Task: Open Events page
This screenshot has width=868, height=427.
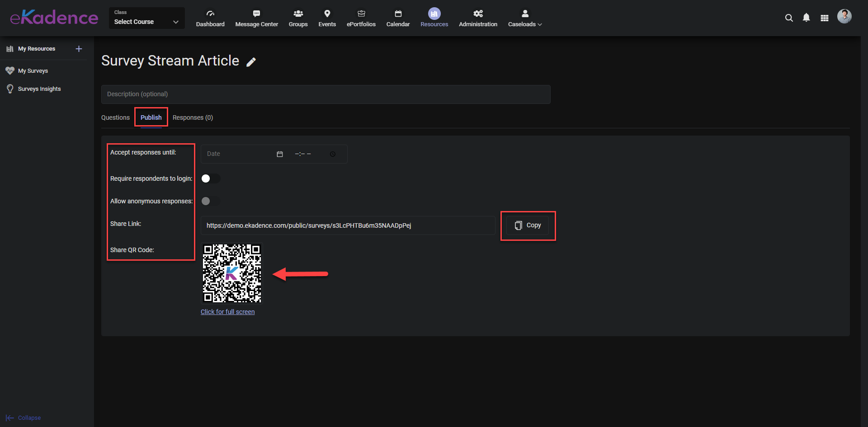Action: [327, 19]
